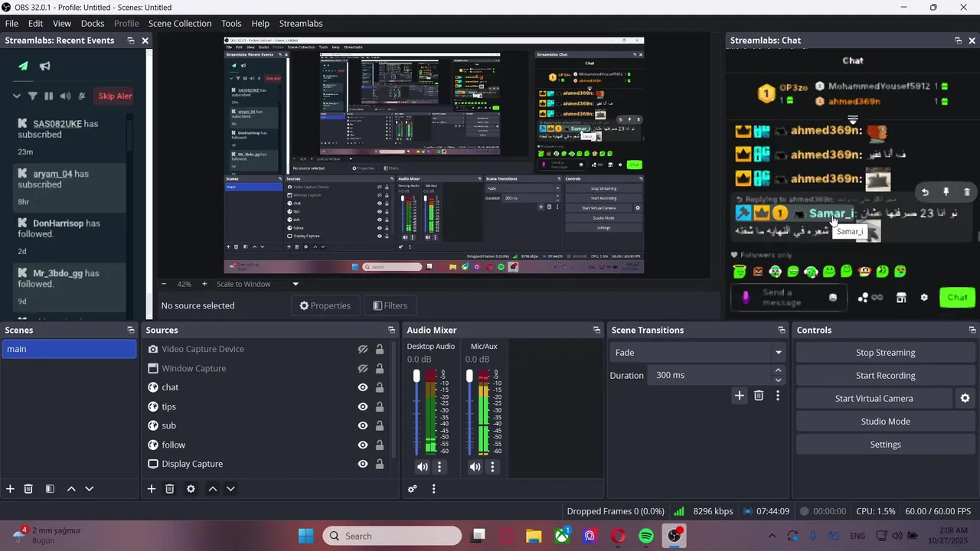
Task: Remove selected scene with trash icon
Action: coord(28,489)
